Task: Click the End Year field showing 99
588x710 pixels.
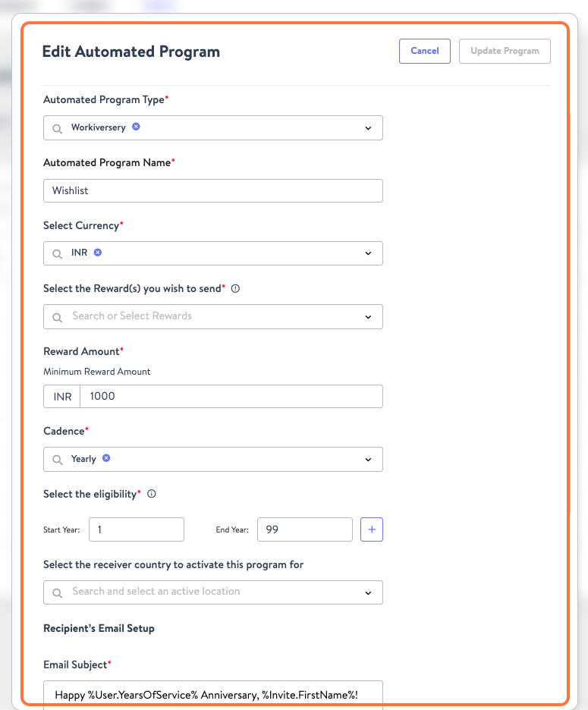Action: (x=304, y=529)
